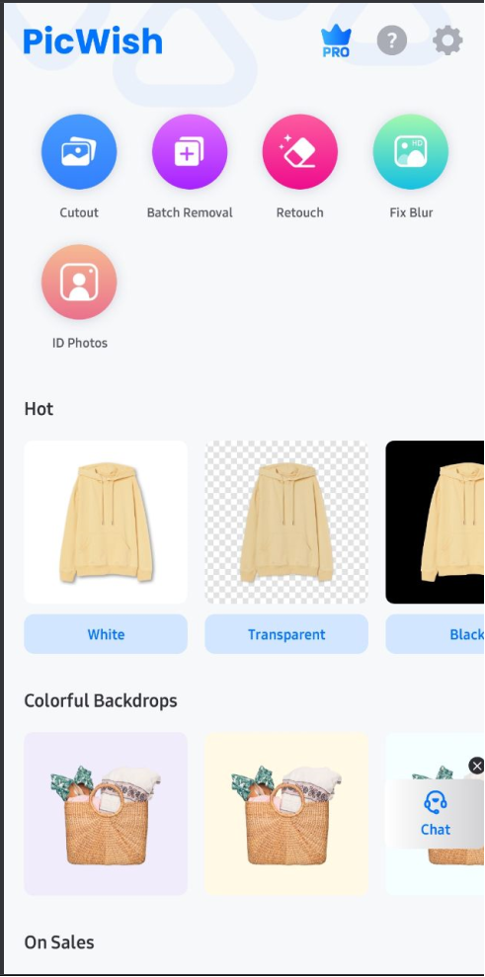485x977 pixels.
Task: Tap the PRO crown icon
Action: [336, 42]
